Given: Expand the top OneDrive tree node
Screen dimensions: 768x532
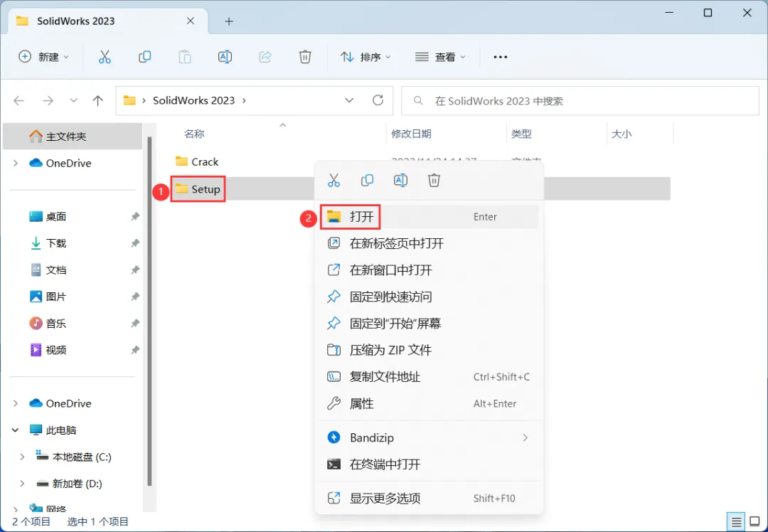Looking at the screenshot, I should tap(16, 163).
